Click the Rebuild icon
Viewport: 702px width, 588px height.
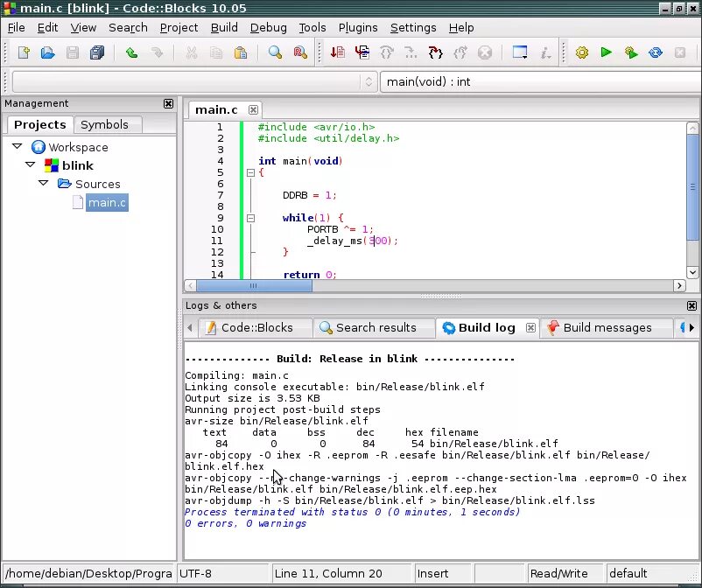pos(656,52)
